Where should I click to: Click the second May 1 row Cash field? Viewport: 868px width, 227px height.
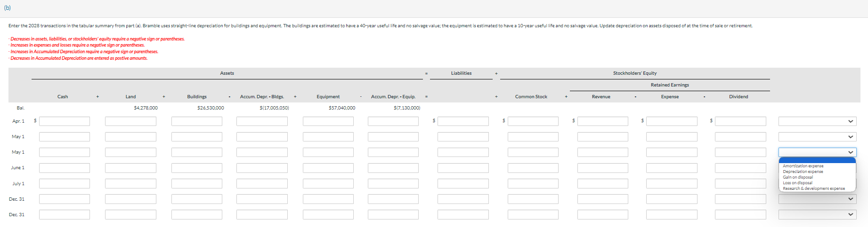point(65,152)
